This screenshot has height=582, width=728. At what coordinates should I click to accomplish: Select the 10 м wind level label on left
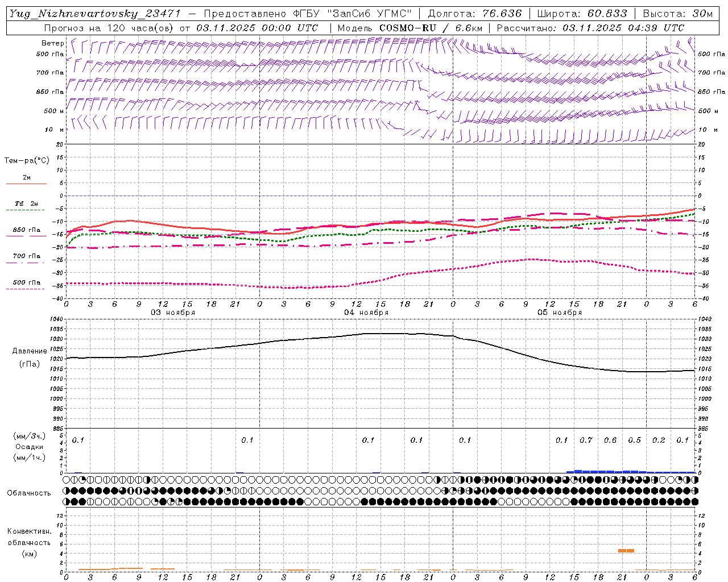pyautogui.click(x=55, y=130)
